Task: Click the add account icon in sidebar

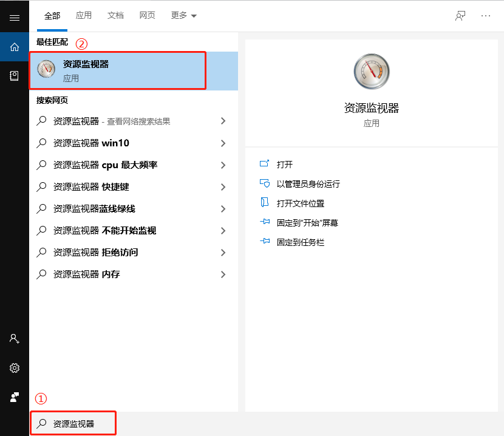Action: [x=15, y=339]
